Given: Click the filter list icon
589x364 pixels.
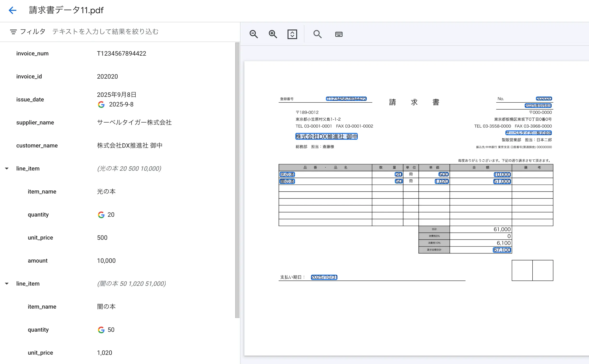Looking at the screenshot, I should [13, 32].
